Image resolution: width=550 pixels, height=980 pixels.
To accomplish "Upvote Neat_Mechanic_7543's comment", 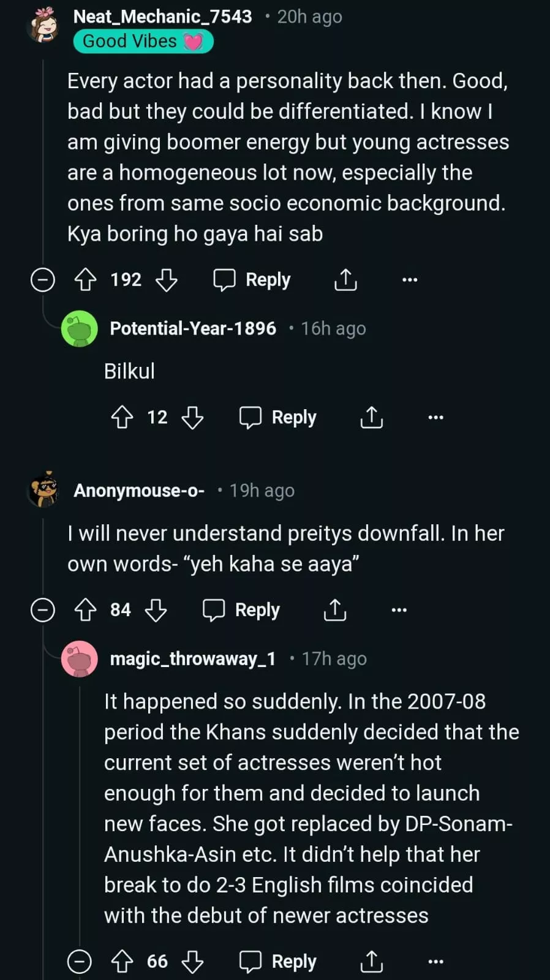I will (85, 280).
